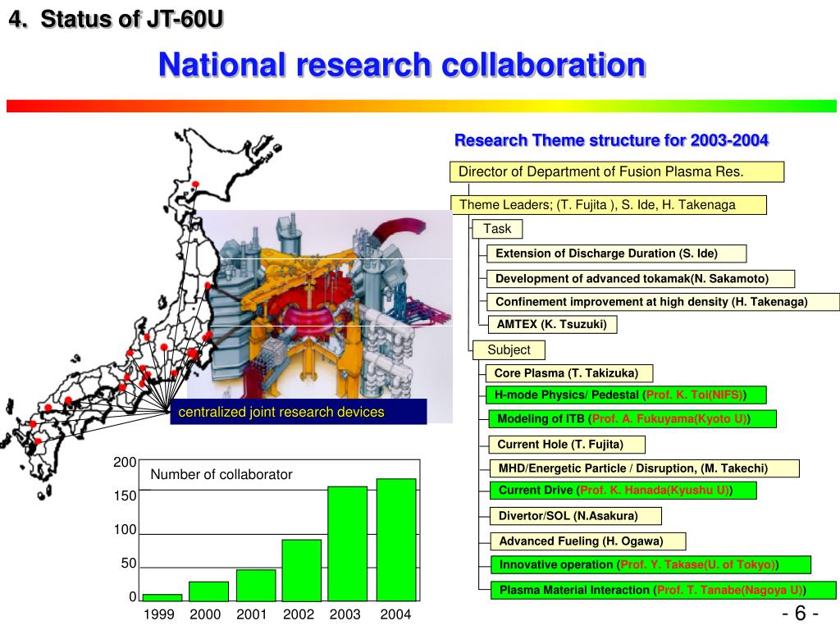Select the 'Task' box
Screen dimensions: 840x630
coord(497,229)
